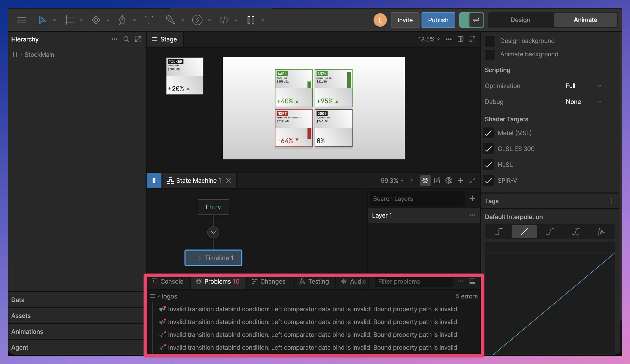This screenshot has width=630, height=364.
Task: Click the Invite button
Action: pyautogui.click(x=405, y=20)
